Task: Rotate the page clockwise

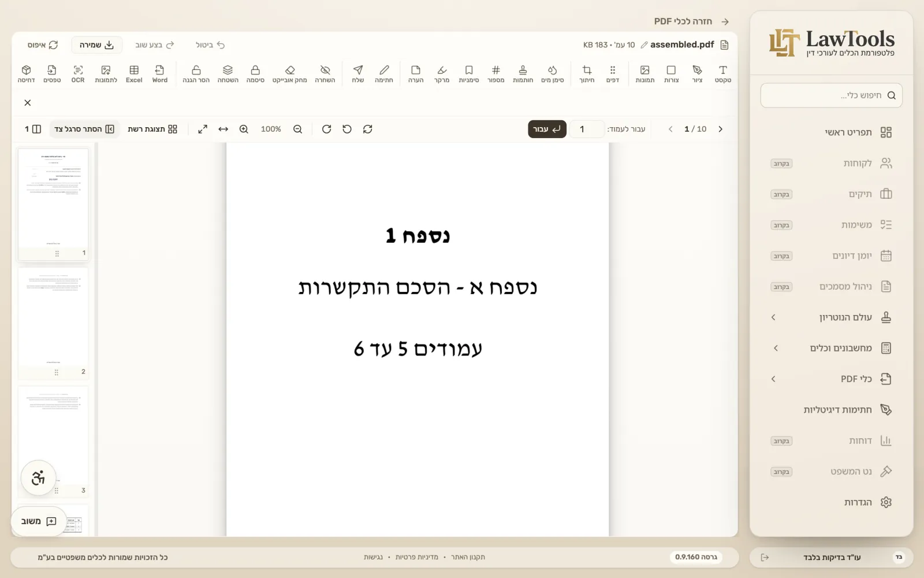Action: [326, 129]
